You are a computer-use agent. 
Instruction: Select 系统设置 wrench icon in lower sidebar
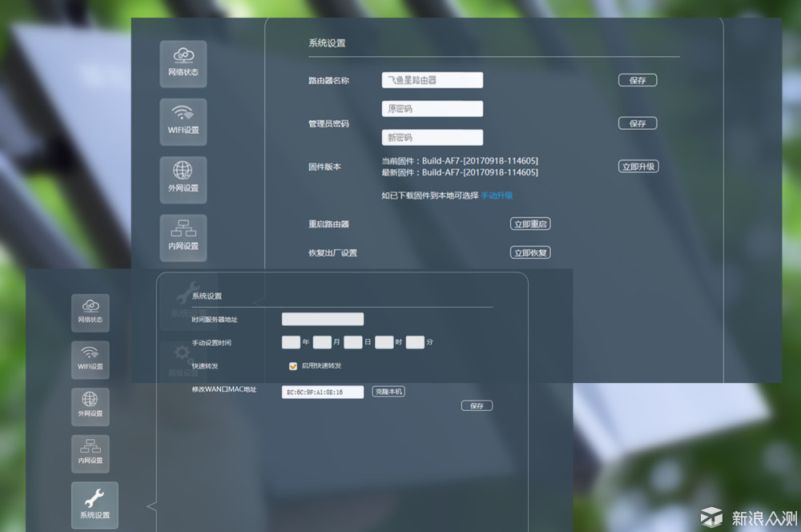tap(95, 505)
